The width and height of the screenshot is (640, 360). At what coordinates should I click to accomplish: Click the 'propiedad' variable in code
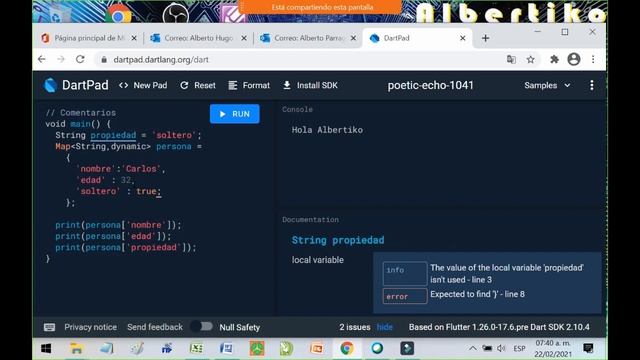[x=113, y=135]
